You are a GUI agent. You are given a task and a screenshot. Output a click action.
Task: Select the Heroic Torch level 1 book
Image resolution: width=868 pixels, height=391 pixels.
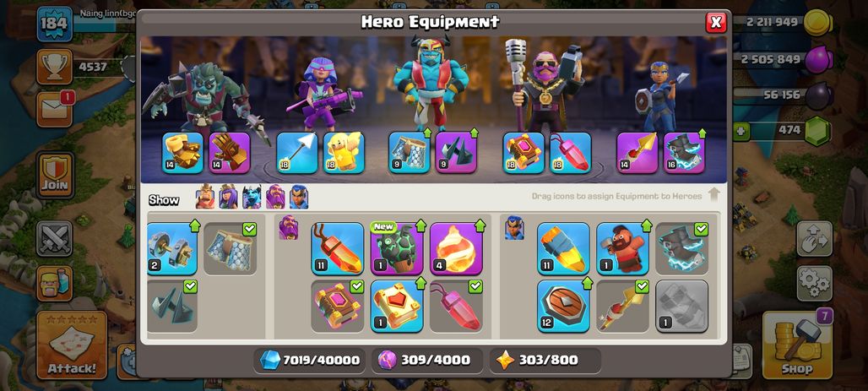click(396, 306)
